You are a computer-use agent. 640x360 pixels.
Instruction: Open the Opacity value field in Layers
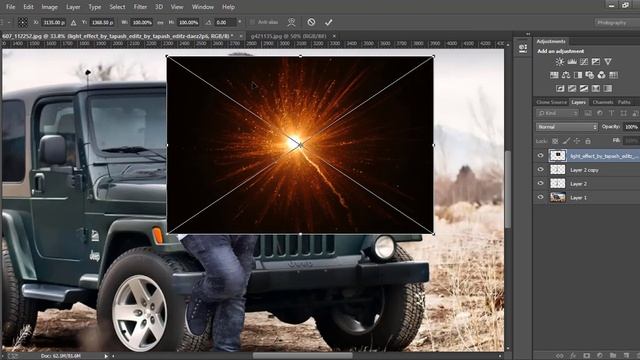[631, 127]
